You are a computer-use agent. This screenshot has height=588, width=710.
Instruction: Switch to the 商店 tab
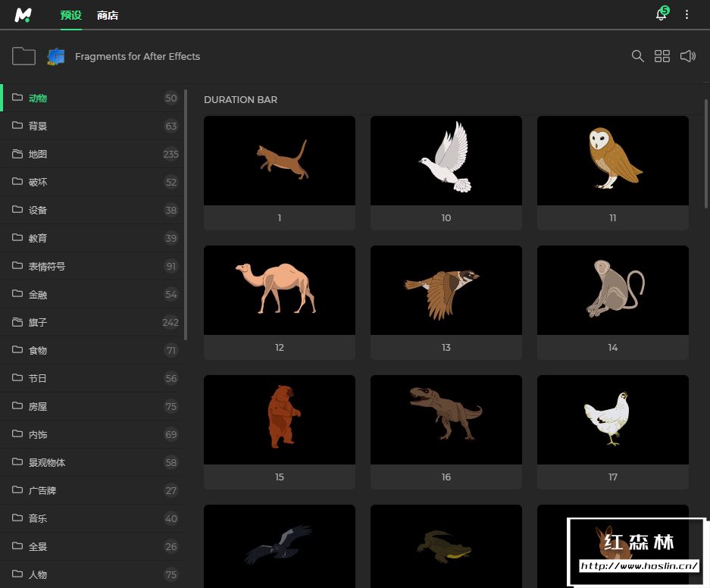point(108,15)
